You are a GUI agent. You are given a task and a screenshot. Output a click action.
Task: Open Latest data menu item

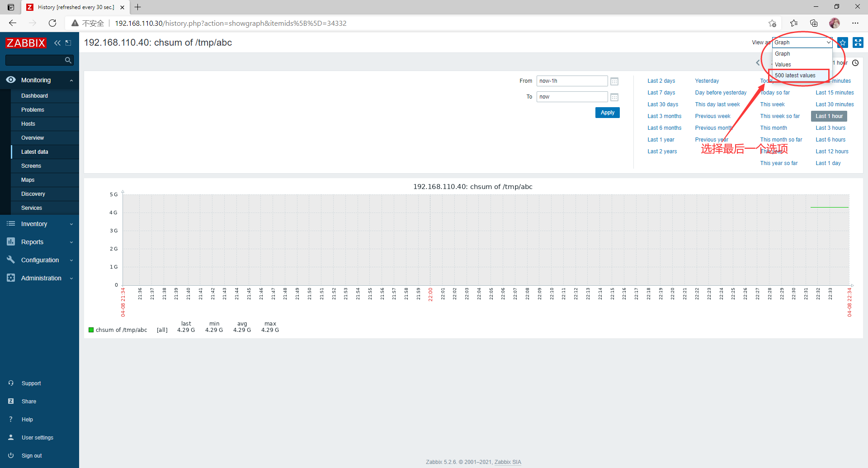click(35, 152)
